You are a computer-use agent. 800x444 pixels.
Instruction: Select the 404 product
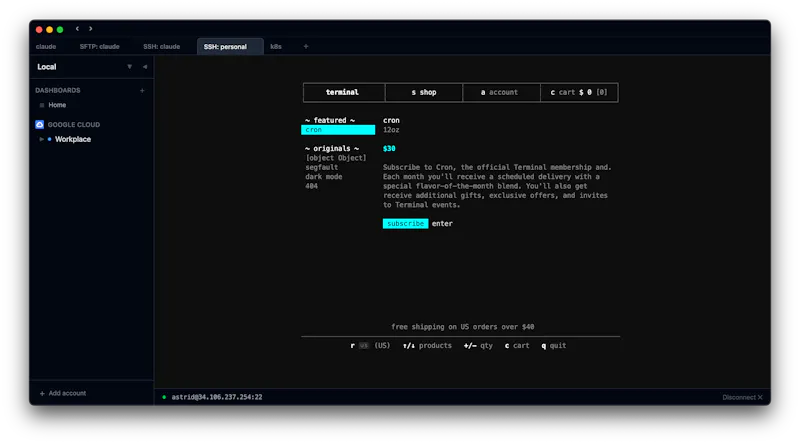pyautogui.click(x=312, y=186)
